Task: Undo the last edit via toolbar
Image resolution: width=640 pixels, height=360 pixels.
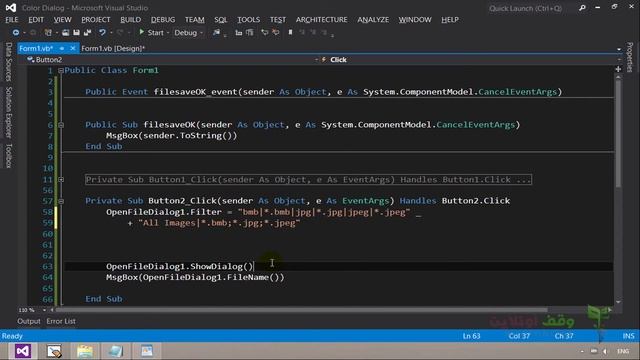Action: [102, 32]
